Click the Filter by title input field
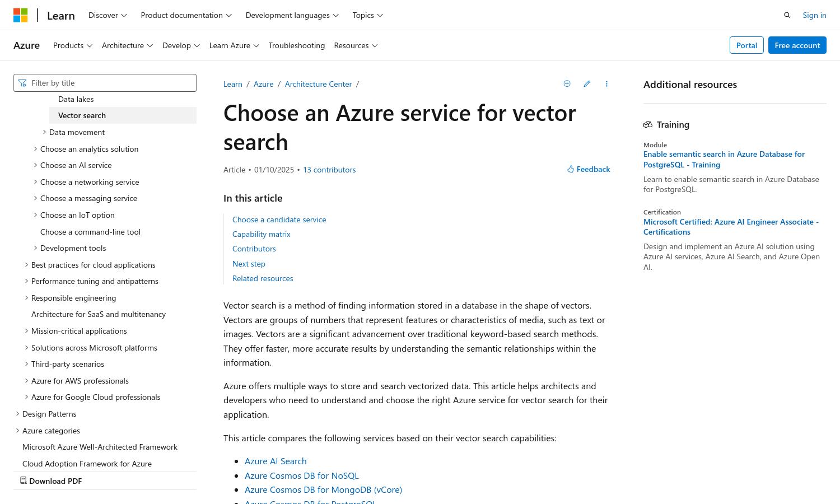The height and width of the screenshot is (504, 840). pos(112,83)
